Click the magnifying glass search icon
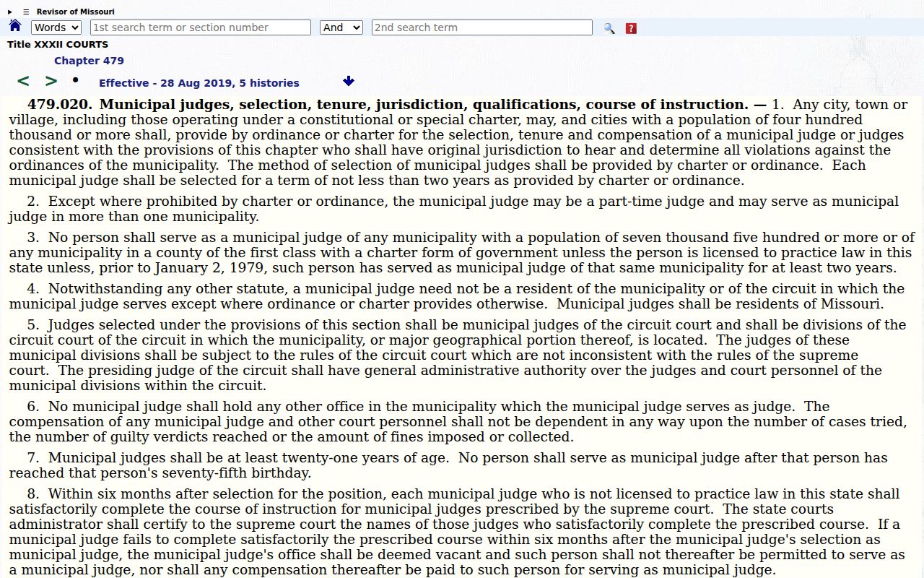The height and width of the screenshot is (578, 924). (609, 28)
